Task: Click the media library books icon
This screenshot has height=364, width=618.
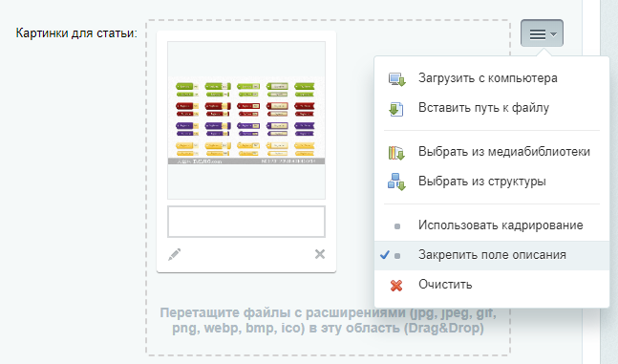Action: tap(396, 153)
